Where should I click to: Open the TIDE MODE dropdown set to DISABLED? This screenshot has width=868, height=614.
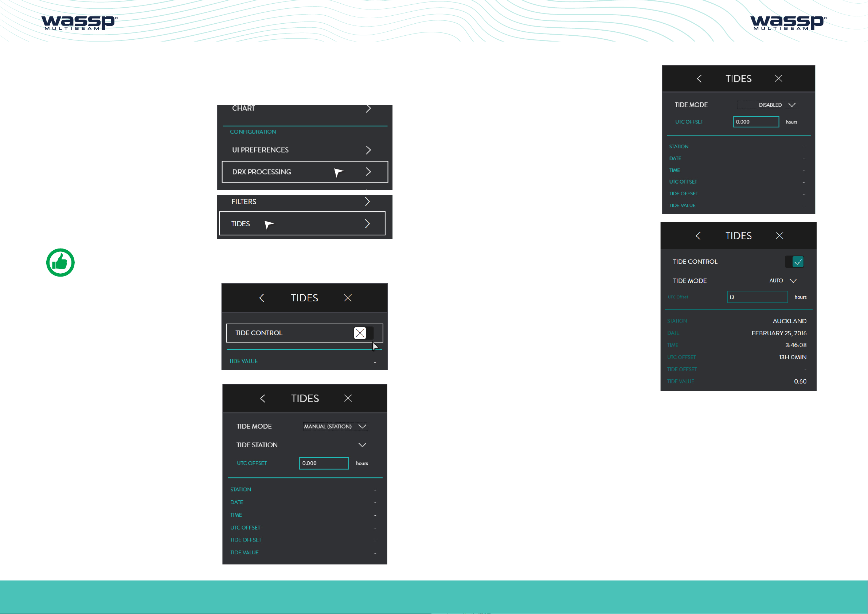[x=767, y=105]
